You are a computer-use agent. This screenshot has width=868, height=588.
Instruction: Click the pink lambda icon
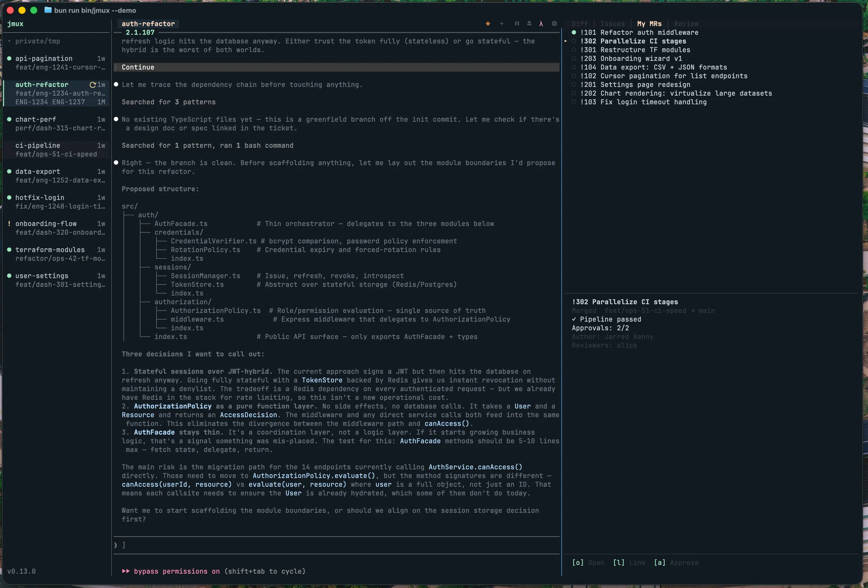[541, 24]
